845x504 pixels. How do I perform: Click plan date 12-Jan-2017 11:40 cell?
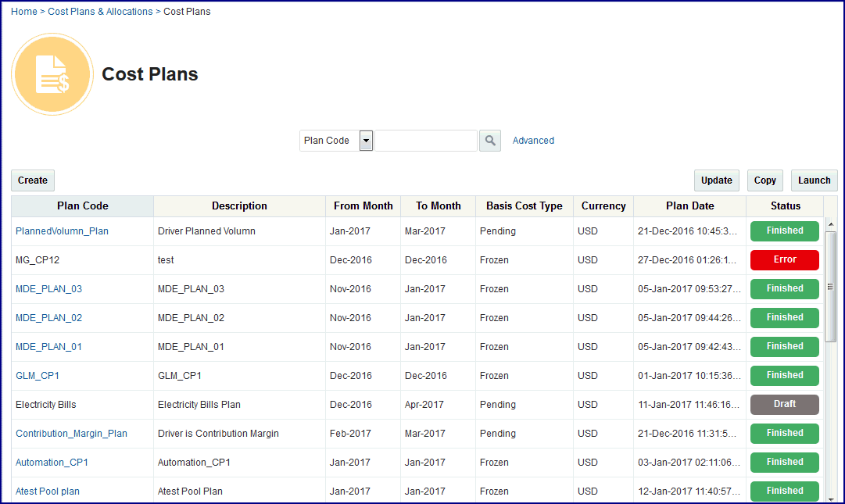(x=689, y=491)
